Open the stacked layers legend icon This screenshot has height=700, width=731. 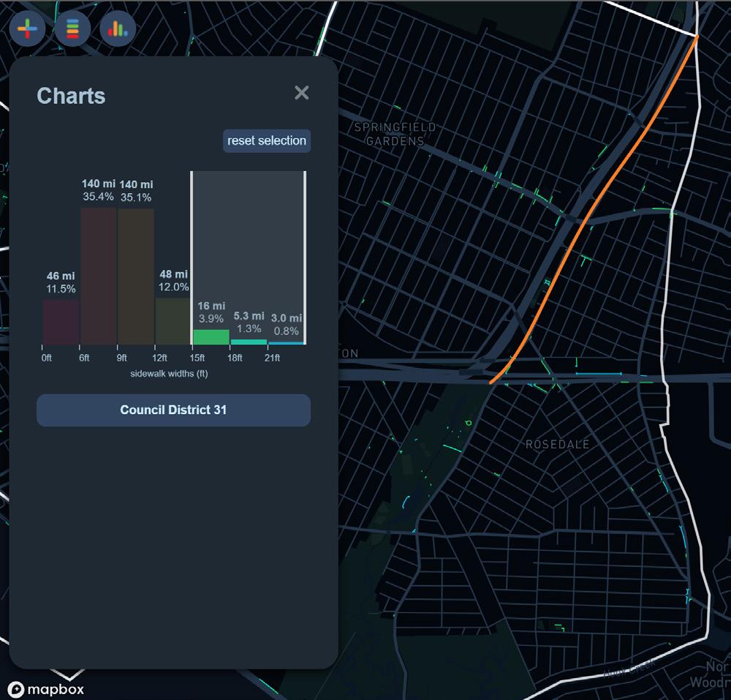pyautogui.click(x=72, y=29)
